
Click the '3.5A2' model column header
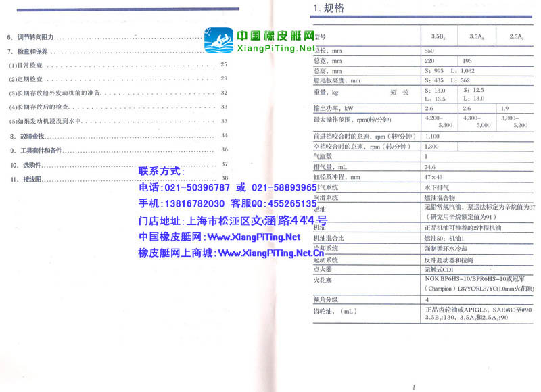(477, 36)
